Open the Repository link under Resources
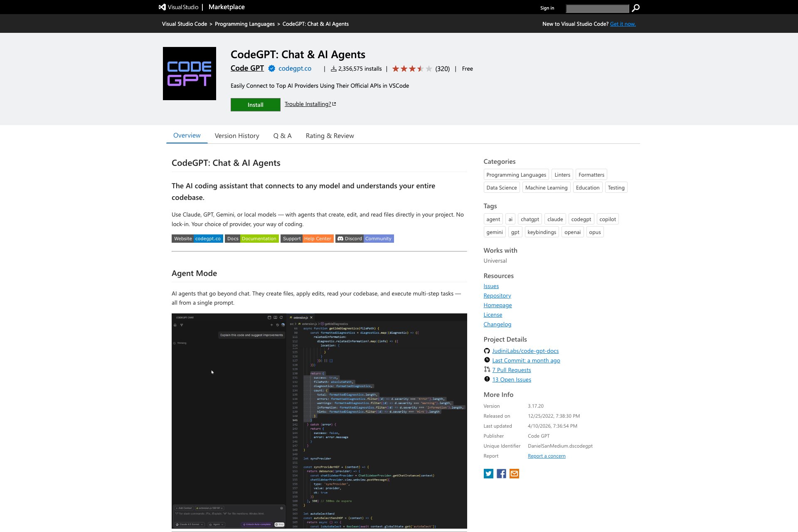 497,295
